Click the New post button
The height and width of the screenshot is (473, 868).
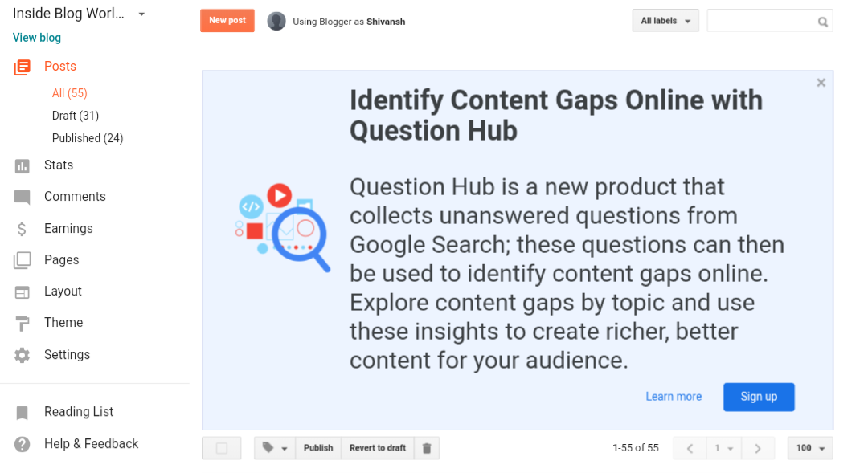227,21
